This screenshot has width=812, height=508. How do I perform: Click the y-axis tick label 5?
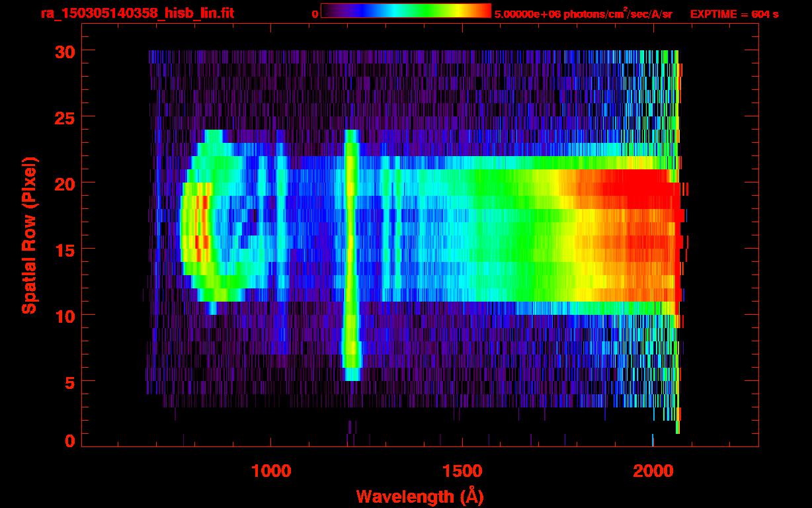[69, 382]
